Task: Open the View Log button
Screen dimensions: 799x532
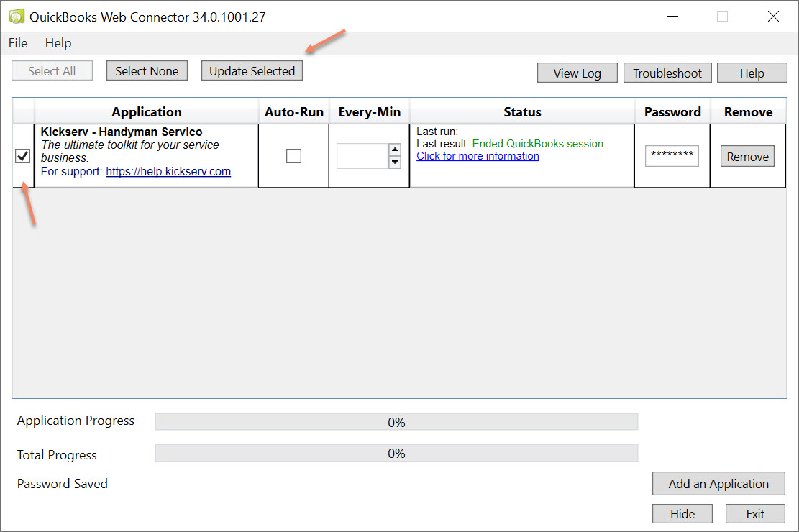Action: pyautogui.click(x=577, y=73)
